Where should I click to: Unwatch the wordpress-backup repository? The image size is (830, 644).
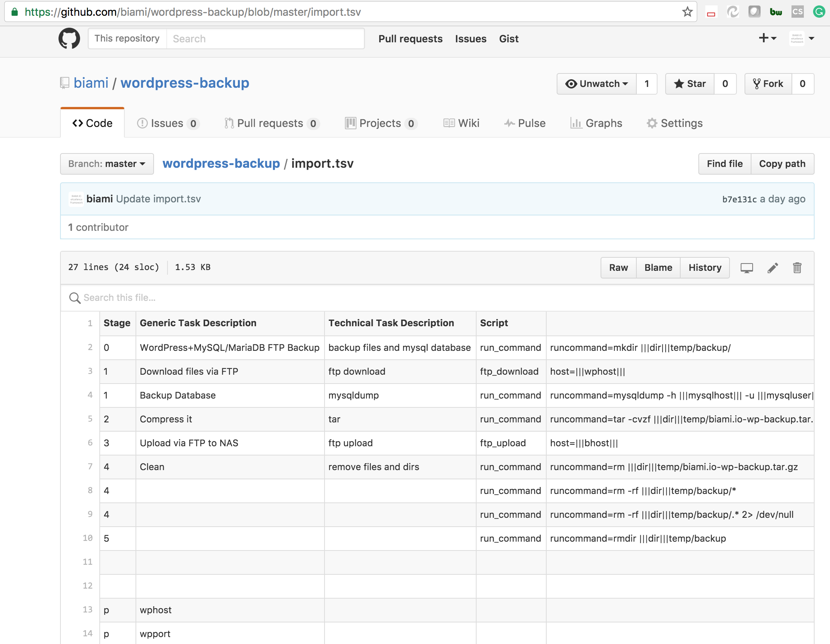[x=596, y=83]
